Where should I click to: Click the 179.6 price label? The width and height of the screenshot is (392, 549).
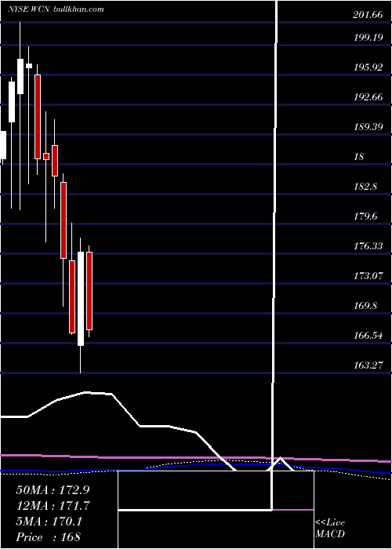(365, 216)
